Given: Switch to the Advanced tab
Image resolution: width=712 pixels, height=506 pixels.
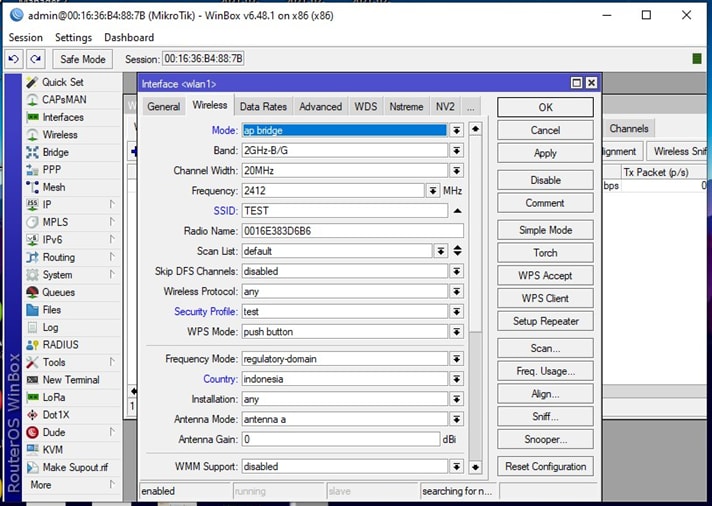Looking at the screenshot, I should click(x=321, y=107).
